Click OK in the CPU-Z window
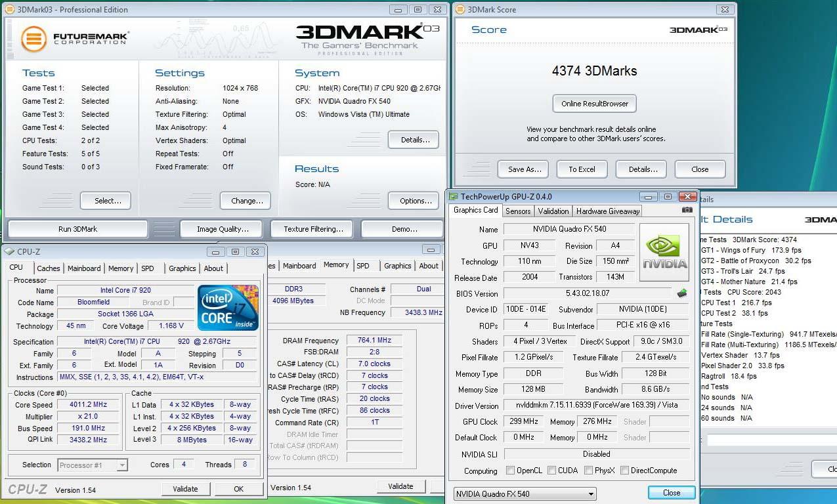 pos(238,489)
